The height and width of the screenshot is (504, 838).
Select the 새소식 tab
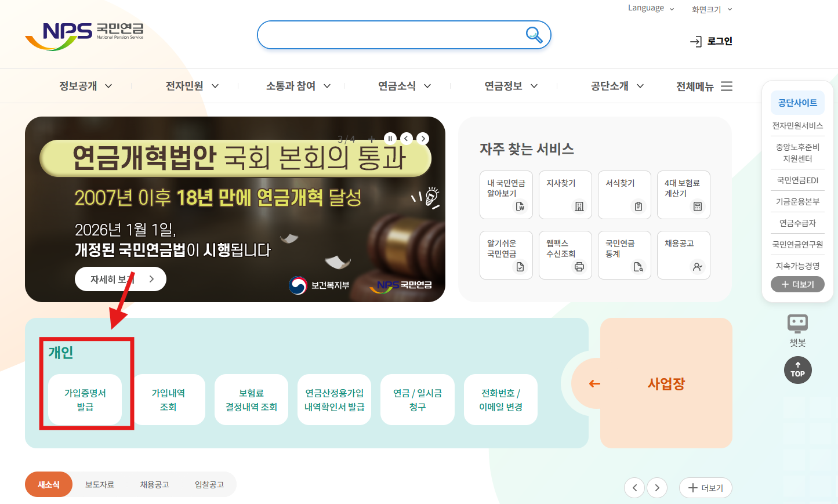click(x=49, y=484)
